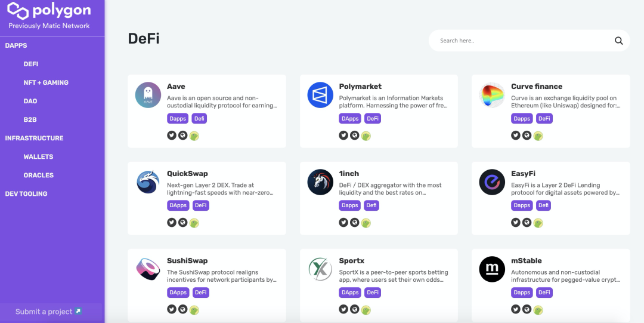Click Curve finance's CoinGecko icon
Screen dimensions: 644x323
538,136
